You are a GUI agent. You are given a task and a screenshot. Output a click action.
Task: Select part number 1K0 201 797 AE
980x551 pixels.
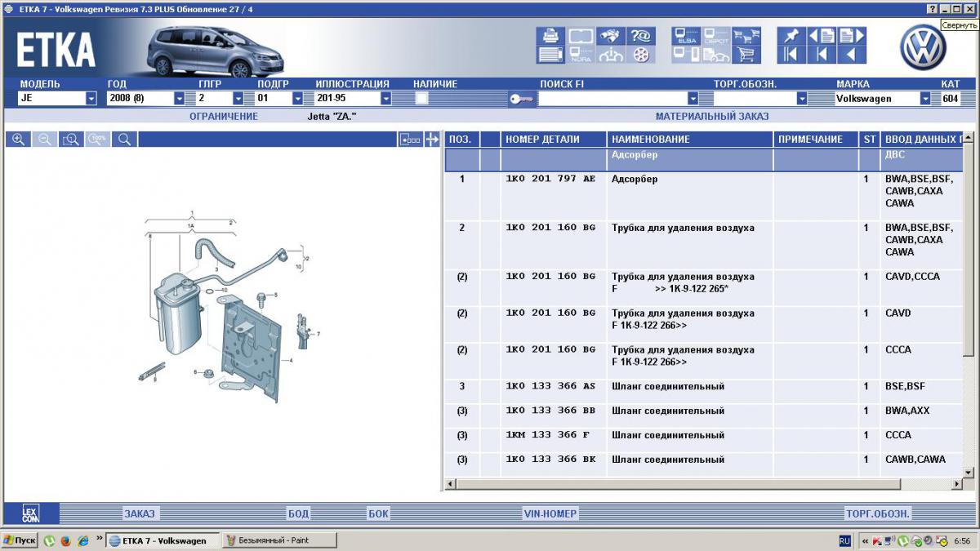click(x=550, y=180)
